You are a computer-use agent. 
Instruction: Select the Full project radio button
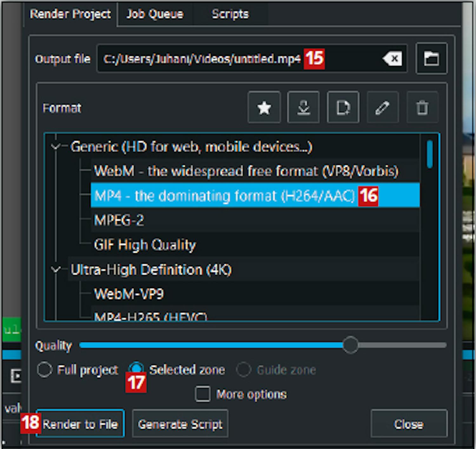tap(44, 370)
